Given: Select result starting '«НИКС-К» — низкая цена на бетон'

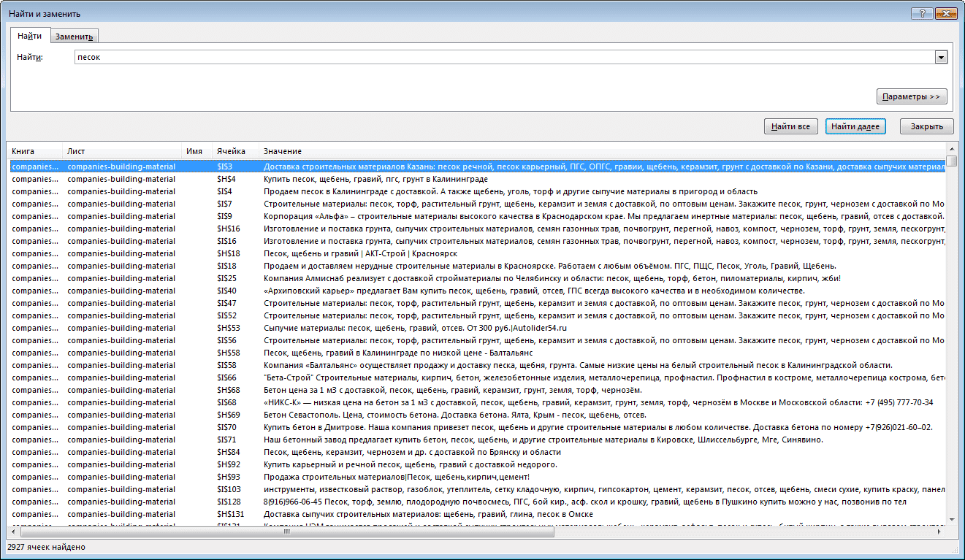Looking at the screenshot, I should (x=476, y=402).
